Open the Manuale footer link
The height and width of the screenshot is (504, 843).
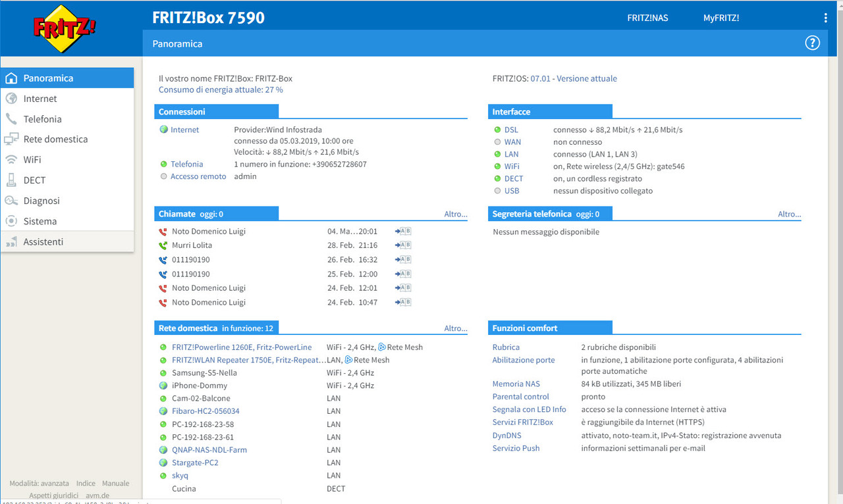pyautogui.click(x=116, y=483)
